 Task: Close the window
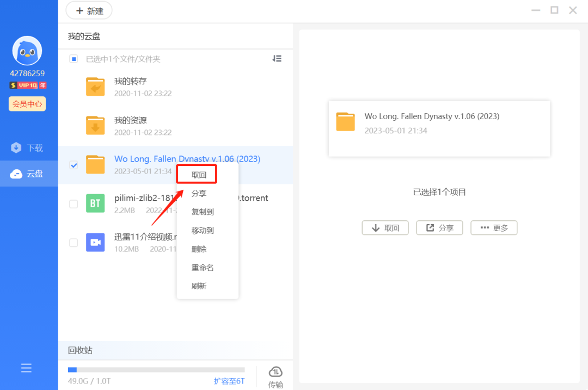click(573, 10)
